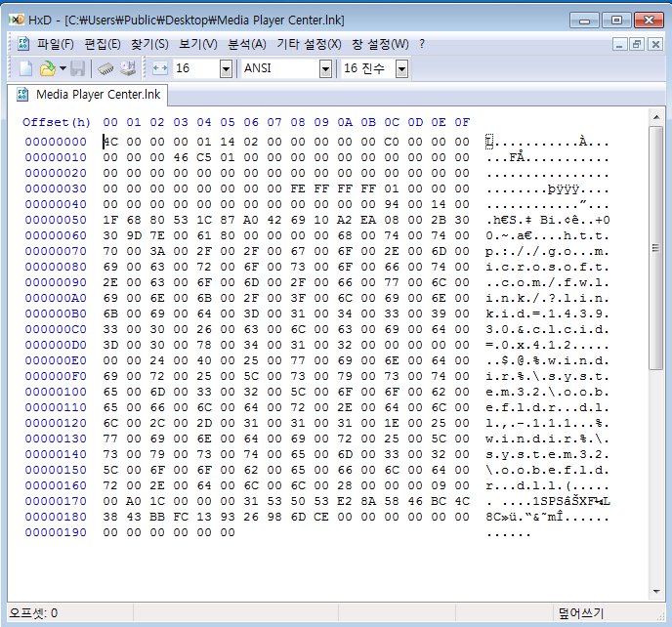
Task: Click the 덮어쓰기 overwrite mode status
Action: point(581,613)
